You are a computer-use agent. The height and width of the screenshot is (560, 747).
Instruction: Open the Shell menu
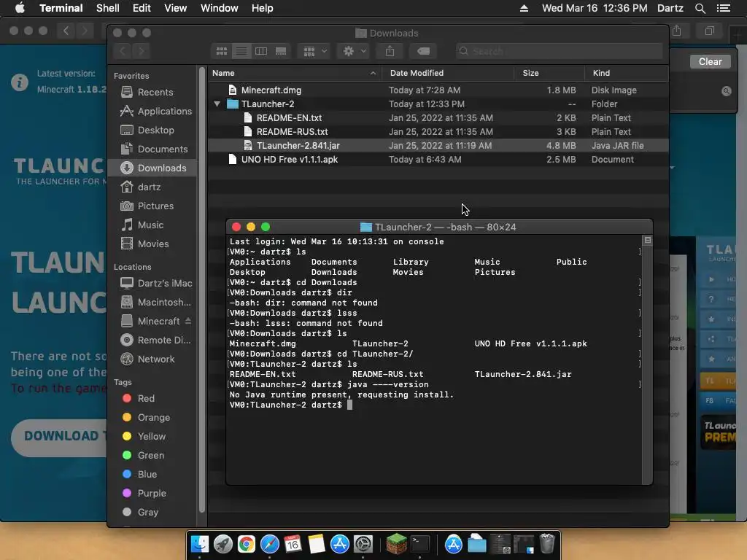pos(108,8)
